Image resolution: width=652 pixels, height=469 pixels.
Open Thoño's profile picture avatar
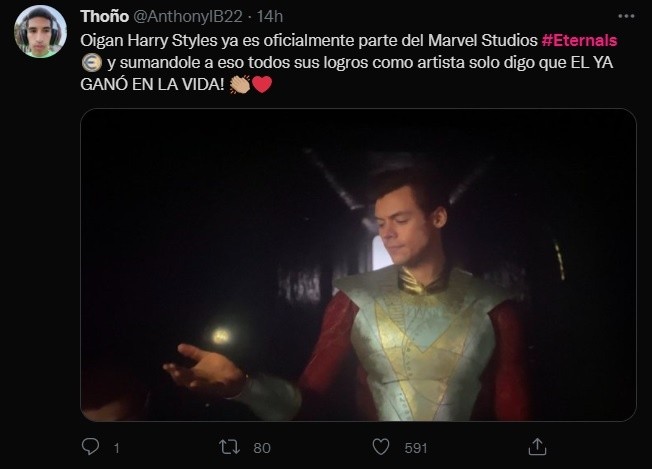[40, 31]
